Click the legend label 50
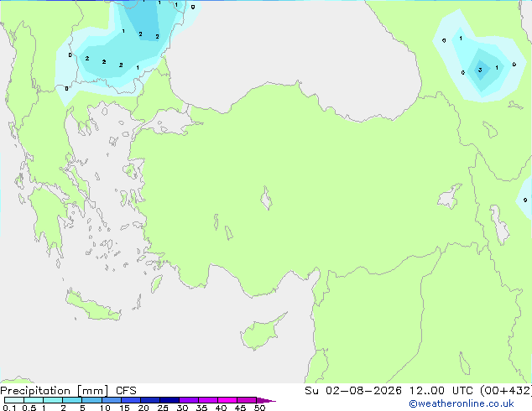532x411 pixels. tap(259, 408)
